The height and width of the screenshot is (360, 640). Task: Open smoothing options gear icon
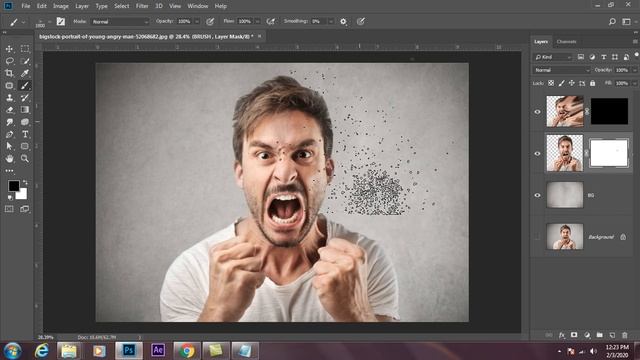(343, 22)
